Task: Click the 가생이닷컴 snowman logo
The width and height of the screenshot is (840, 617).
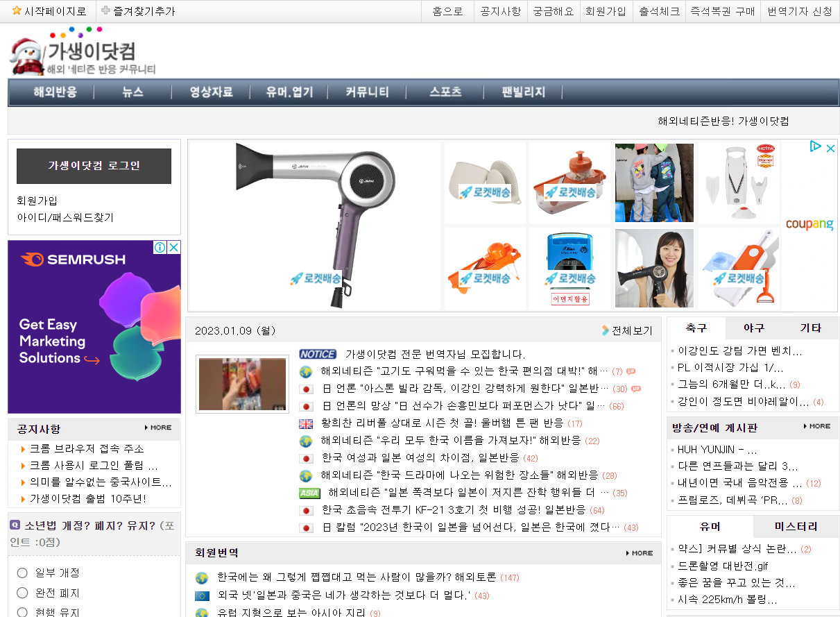Action: [x=82, y=53]
